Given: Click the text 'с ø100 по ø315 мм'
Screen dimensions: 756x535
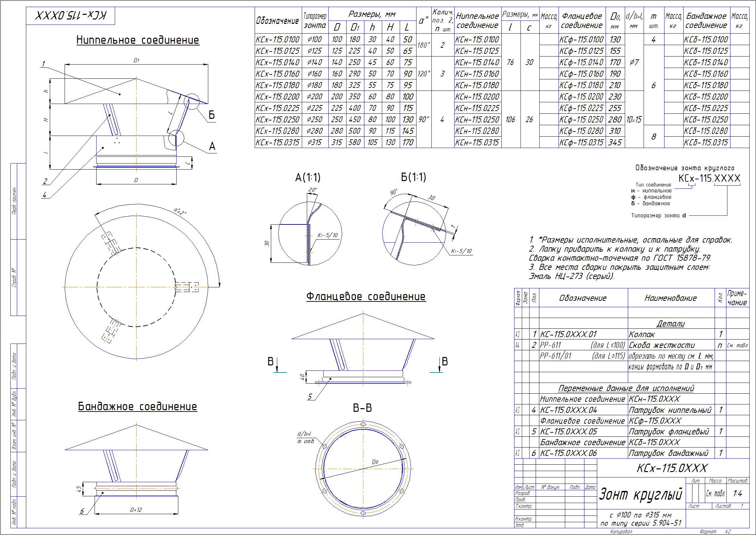Looking at the screenshot, I should (641, 515).
